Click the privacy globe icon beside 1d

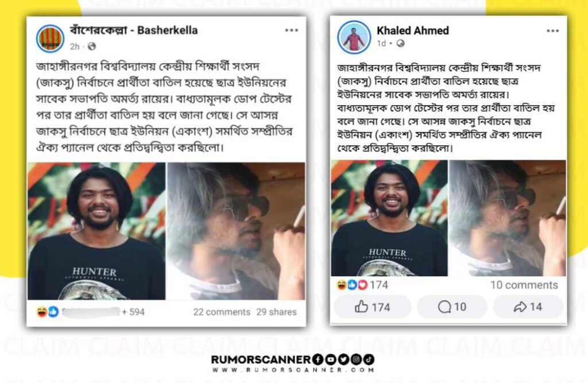pyautogui.click(x=400, y=44)
